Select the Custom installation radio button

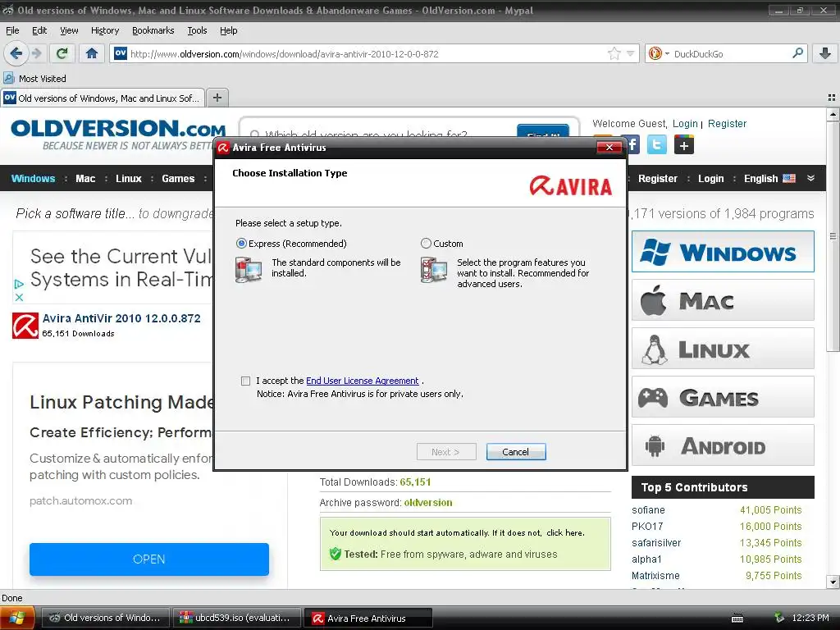coord(426,243)
